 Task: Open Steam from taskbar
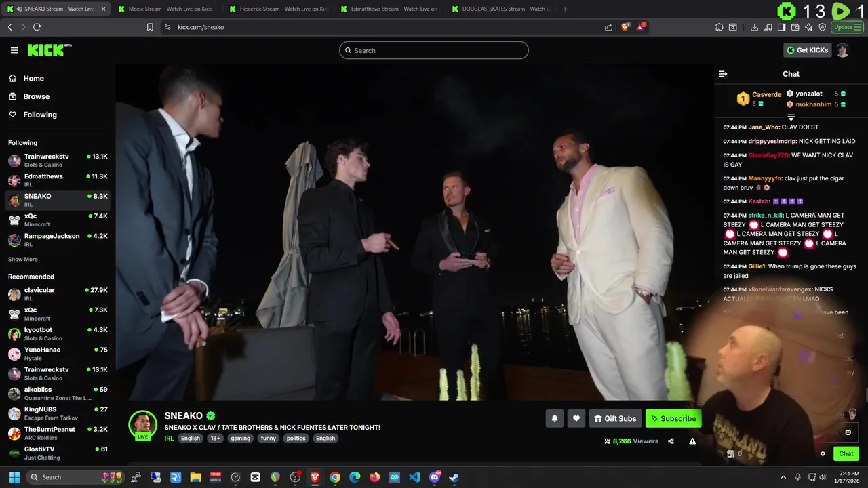tap(454, 477)
